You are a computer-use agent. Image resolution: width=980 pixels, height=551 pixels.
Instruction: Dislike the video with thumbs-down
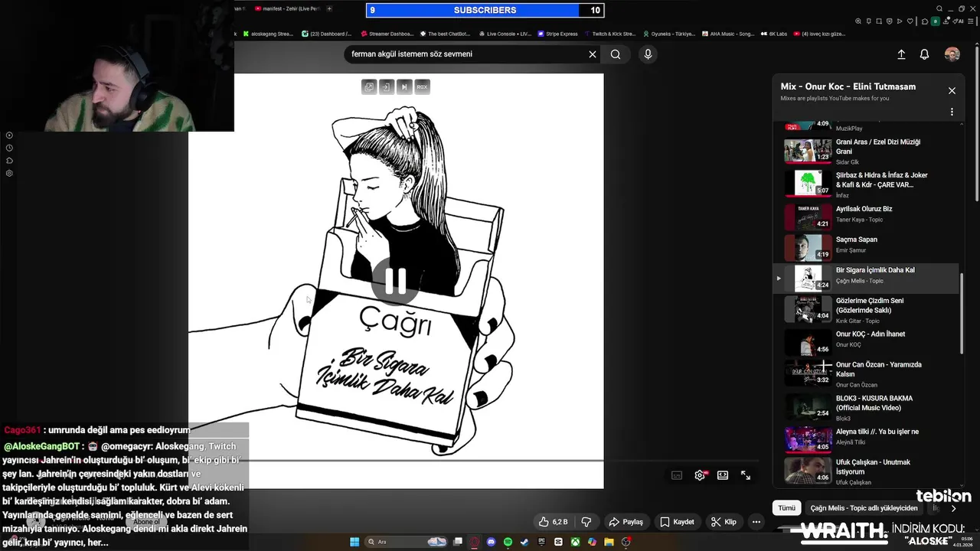(x=586, y=522)
